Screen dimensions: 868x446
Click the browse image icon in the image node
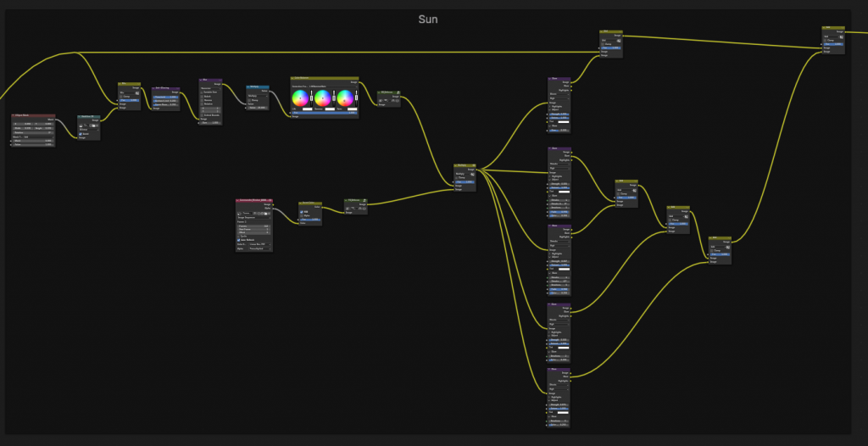pyautogui.click(x=241, y=213)
